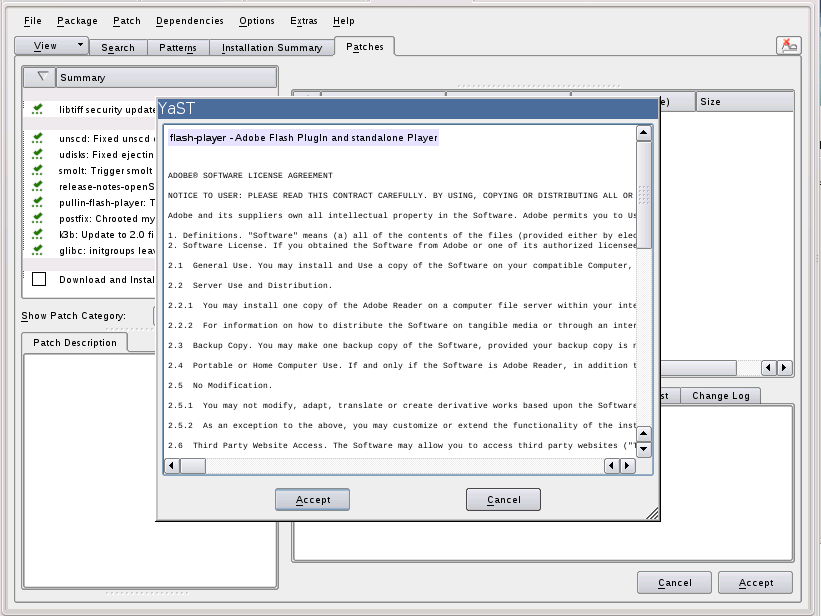Open the Package menu
Viewport: 821px width, 616px height.
77,21
